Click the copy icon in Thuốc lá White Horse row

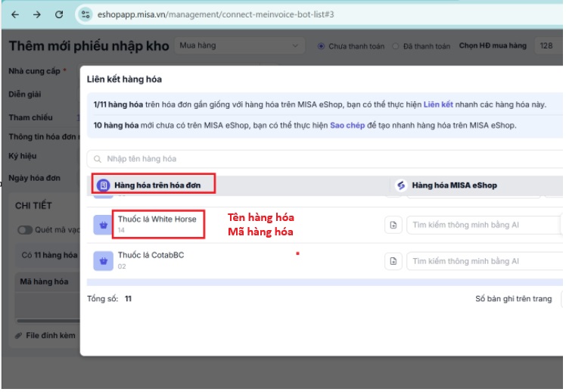click(x=393, y=225)
